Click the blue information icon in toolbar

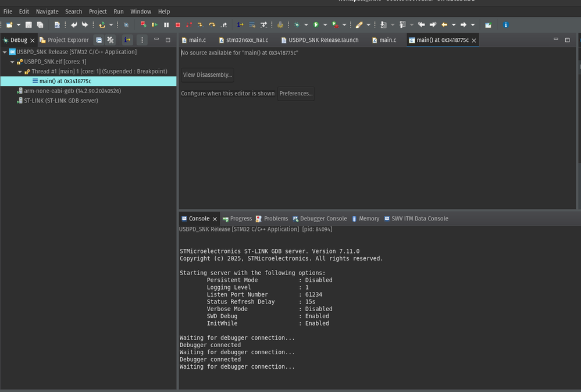click(x=505, y=25)
